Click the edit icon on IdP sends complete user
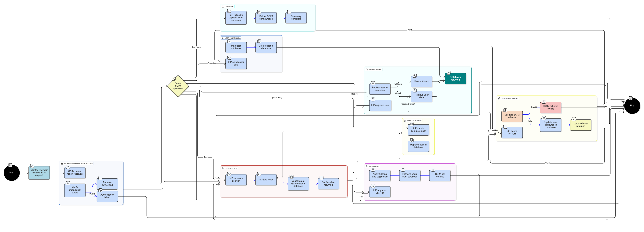This screenshot has width=644, height=232. click(x=412, y=124)
